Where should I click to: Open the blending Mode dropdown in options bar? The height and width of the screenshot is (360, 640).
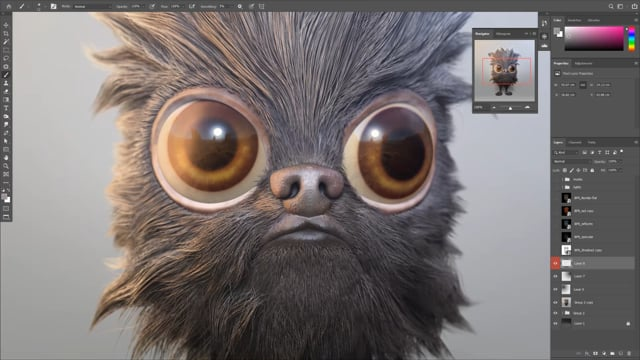pyautogui.click(x=93, y=7)
